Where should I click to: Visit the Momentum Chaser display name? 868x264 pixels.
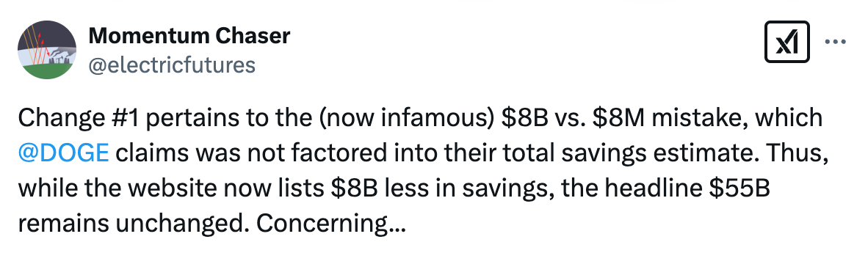[x=189, y=37]
